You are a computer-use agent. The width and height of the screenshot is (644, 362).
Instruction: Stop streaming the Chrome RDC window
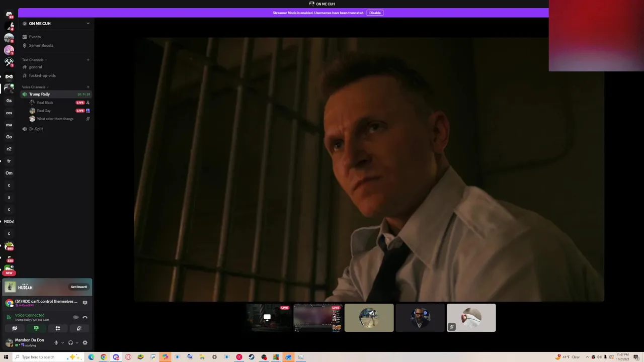pyautogui.click(x=85, y=303)
